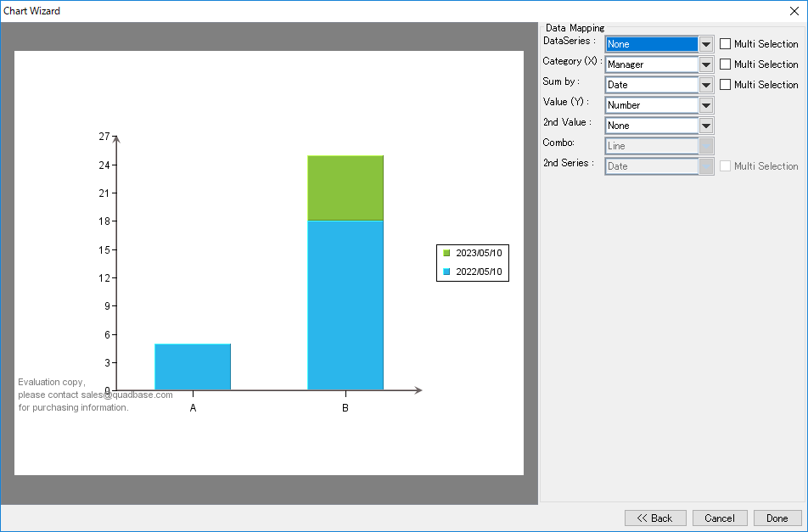Click the Done button
Image resolution: width=808 pixels, height=532 pixels.
tap(777, 518)
